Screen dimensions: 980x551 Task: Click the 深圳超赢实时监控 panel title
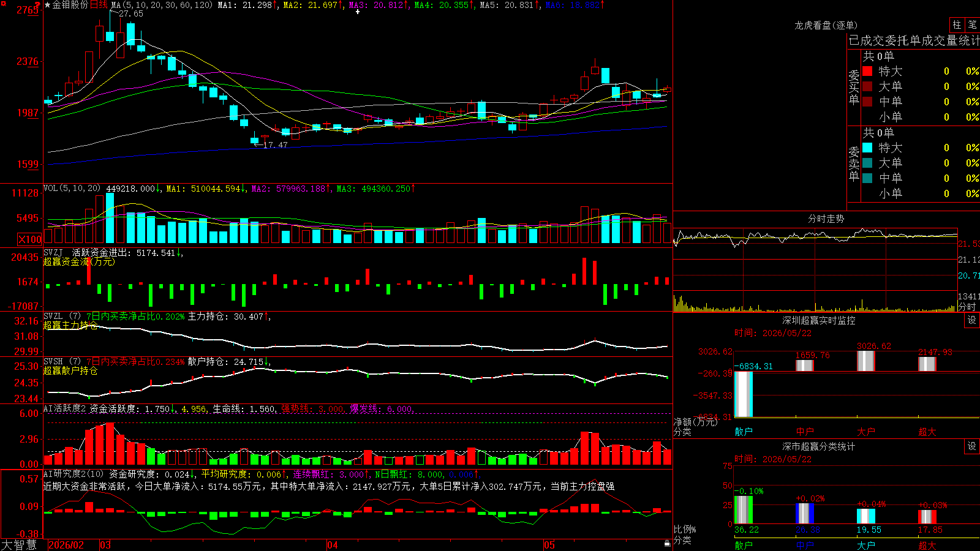click(818, 320)
